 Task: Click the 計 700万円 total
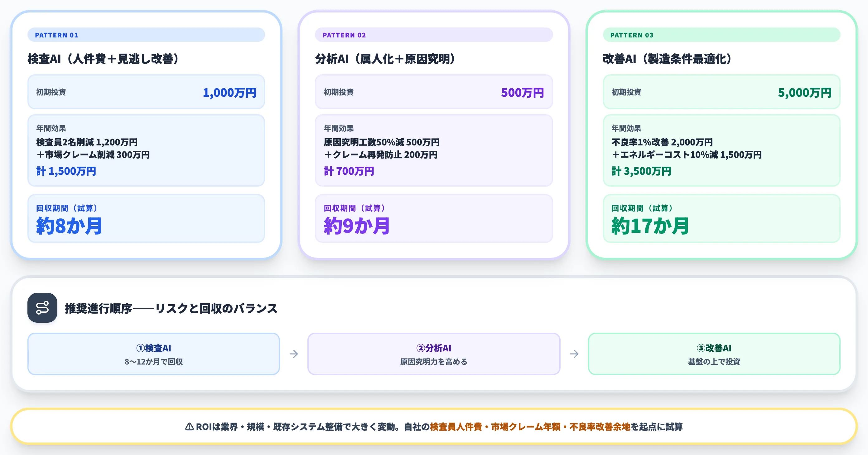coord(349,171)
